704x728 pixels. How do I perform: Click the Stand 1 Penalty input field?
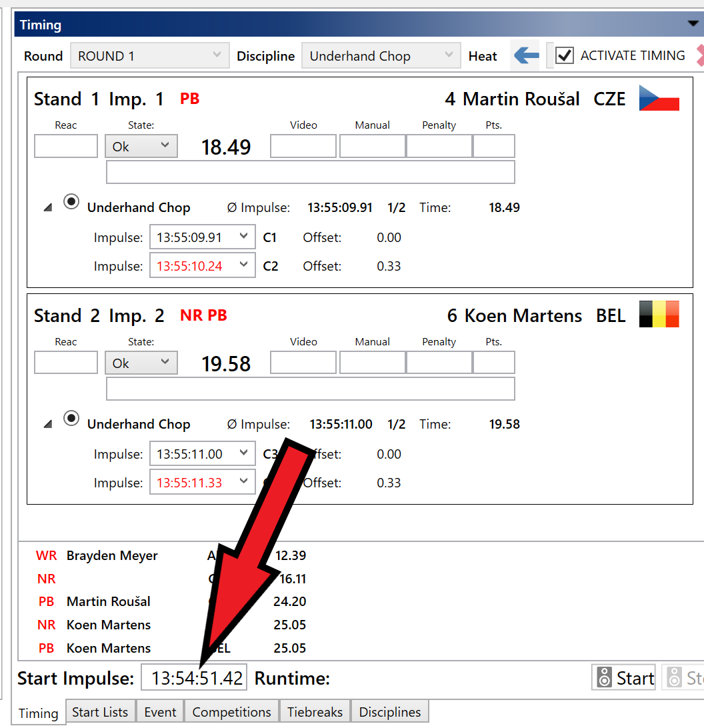point(439,147)
